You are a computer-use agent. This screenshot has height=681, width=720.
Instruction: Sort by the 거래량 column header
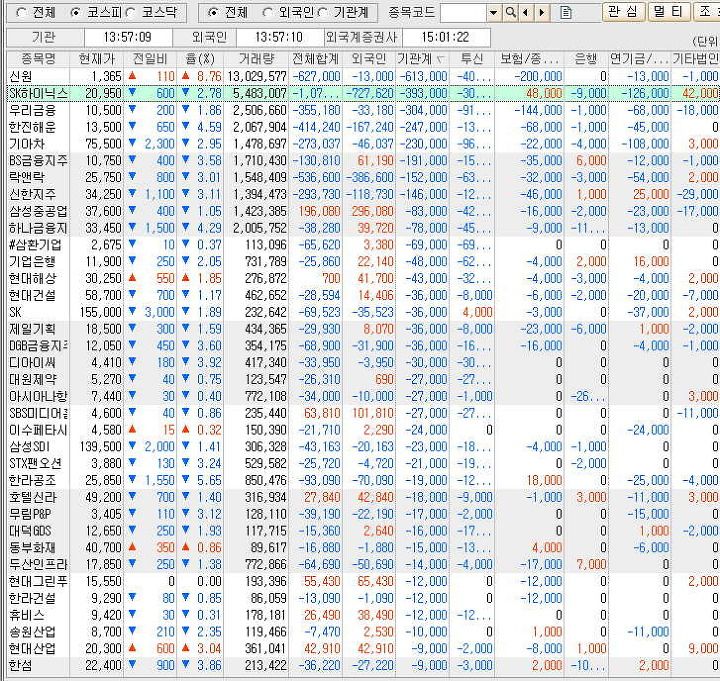(x=256, y=59)
